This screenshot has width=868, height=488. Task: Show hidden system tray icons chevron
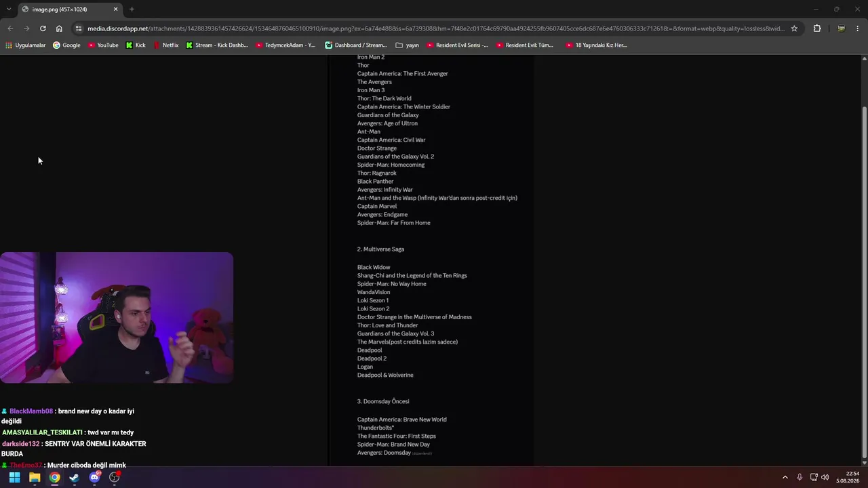tap(785, 477)
